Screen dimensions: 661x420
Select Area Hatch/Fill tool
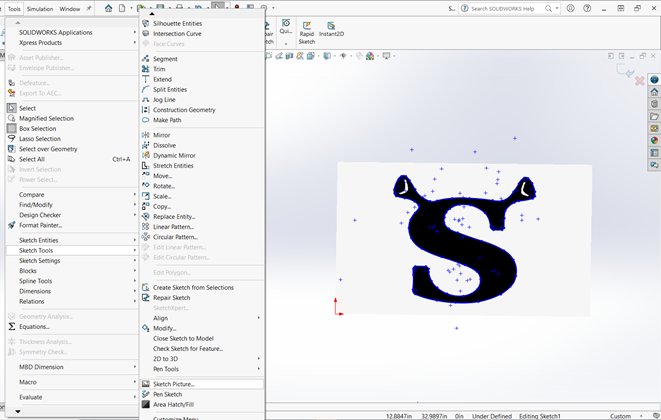202,404
